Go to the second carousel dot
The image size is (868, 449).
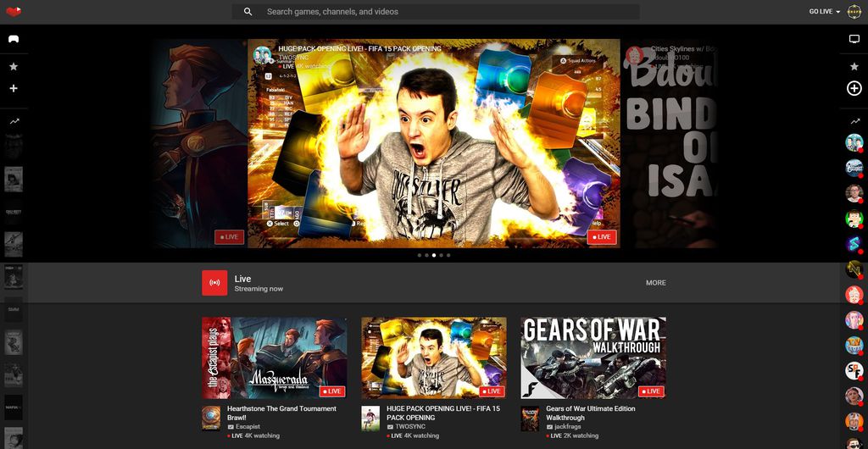(427, 256)
